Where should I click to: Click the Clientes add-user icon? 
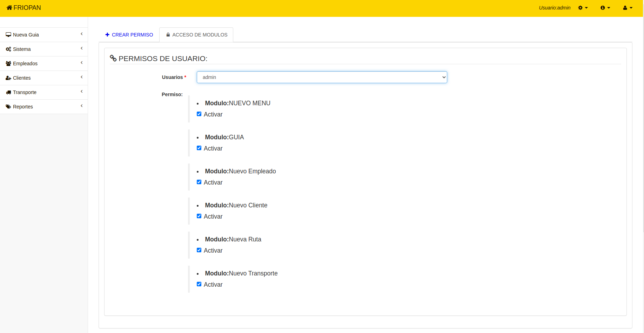8,78
